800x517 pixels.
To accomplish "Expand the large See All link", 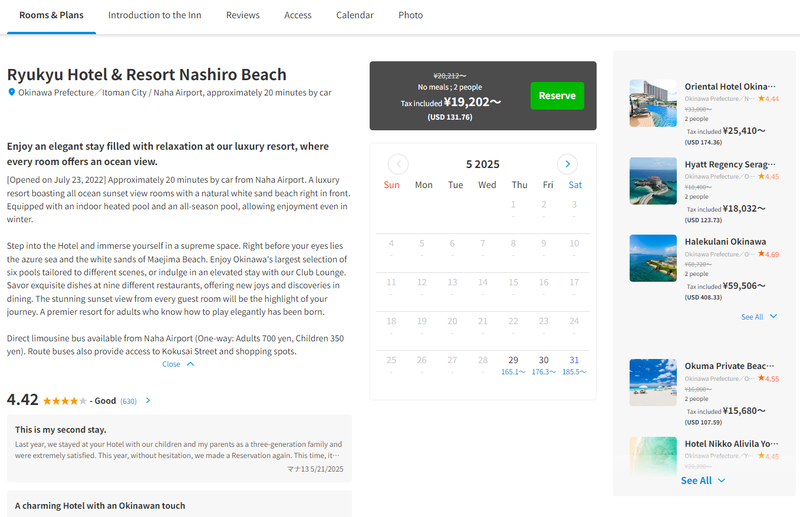I will pos(696,480).
